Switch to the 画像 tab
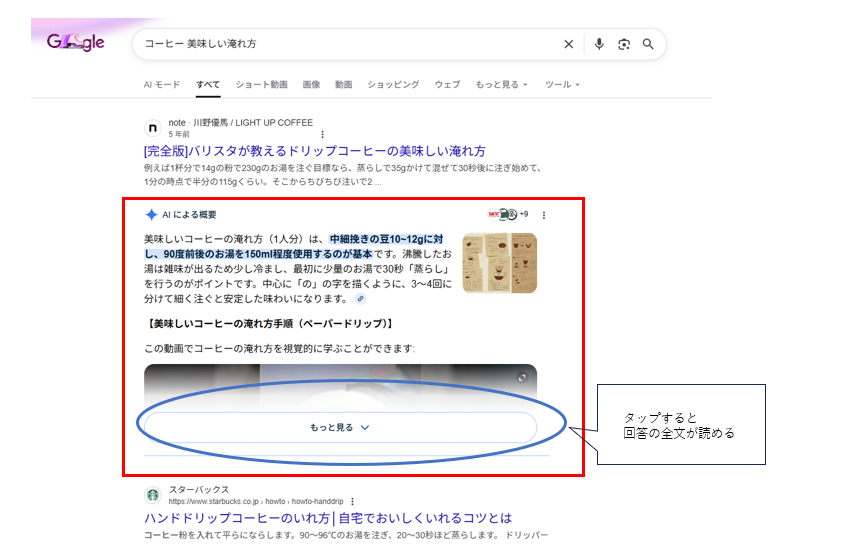849x546 pixels. tap(311, 85)
